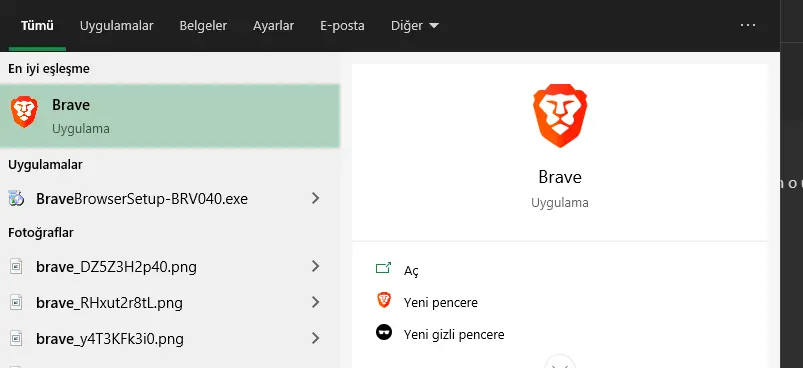Expand arrow for brave_DZ5Z3H2p40.png

coord(315,266)
